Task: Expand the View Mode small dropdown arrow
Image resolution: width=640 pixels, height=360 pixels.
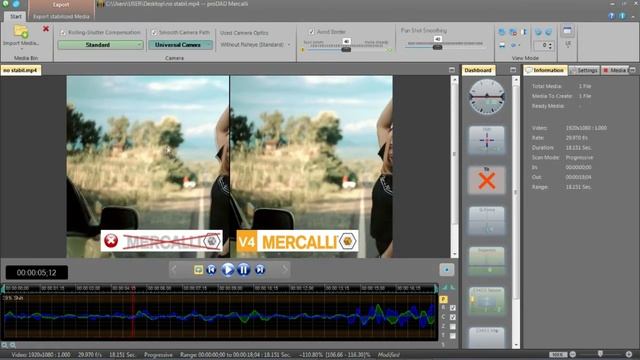Action: [519, 45]
